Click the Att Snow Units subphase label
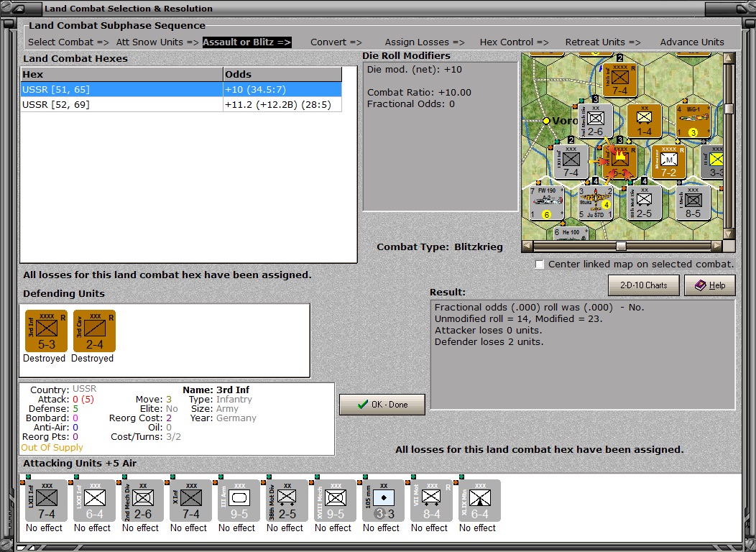Viewport: 756px width, 552px height. click(x=157, y=42)
